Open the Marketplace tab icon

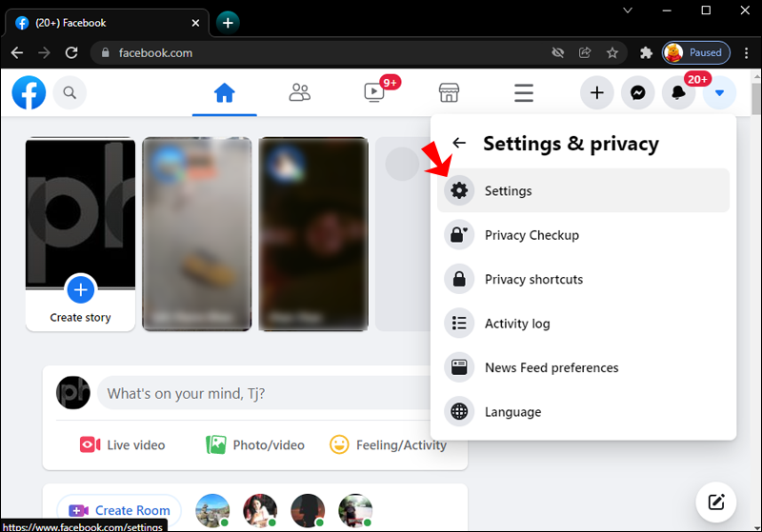449,92
